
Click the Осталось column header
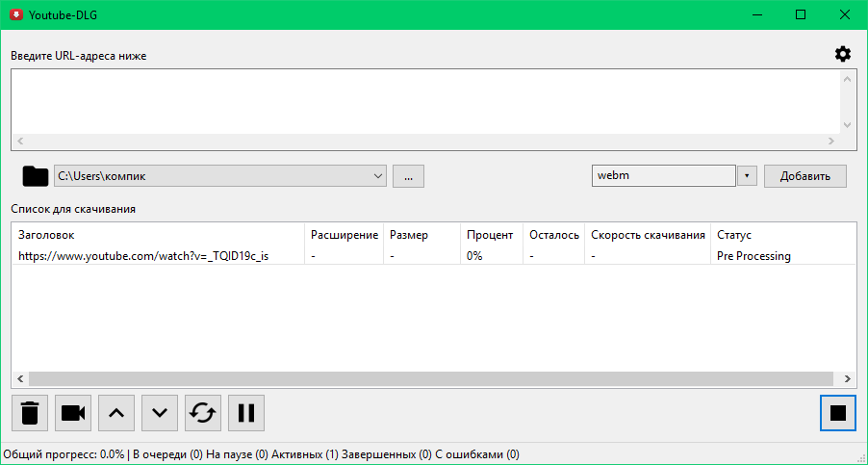coord(553,235)
